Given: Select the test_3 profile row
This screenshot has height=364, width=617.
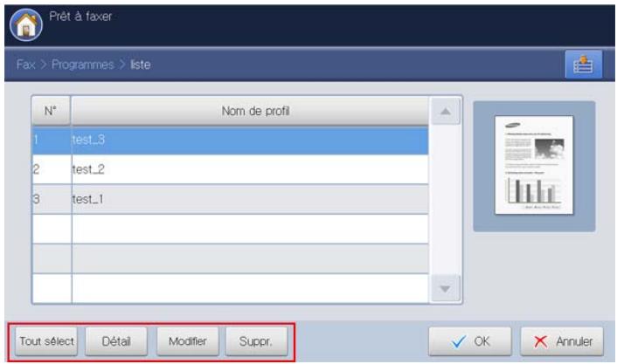Looking at the screenshot, I should pyautogui.click(x=230, y=141).
